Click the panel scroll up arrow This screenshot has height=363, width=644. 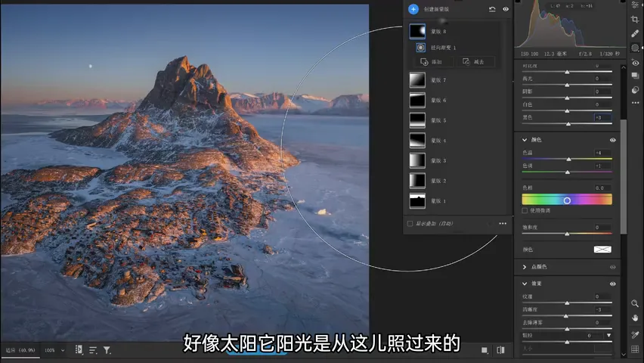pos(624,67)
